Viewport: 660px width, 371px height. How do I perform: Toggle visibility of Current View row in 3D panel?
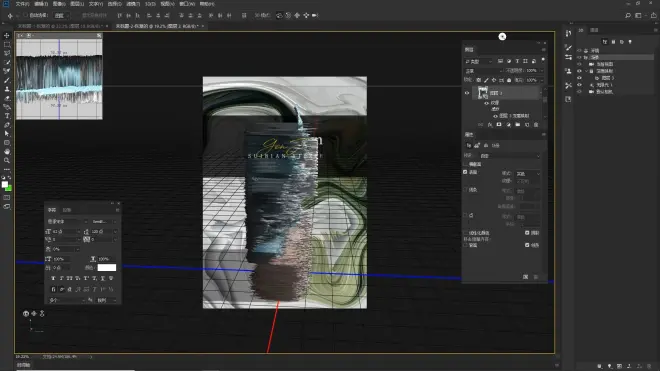(x=579, y=64)
